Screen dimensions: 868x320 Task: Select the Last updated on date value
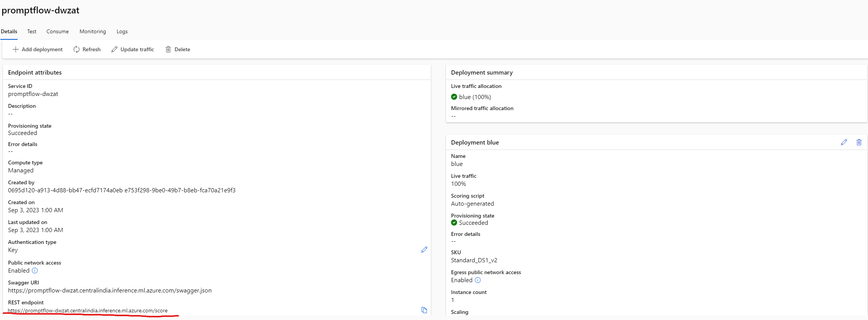pos(36,230)
